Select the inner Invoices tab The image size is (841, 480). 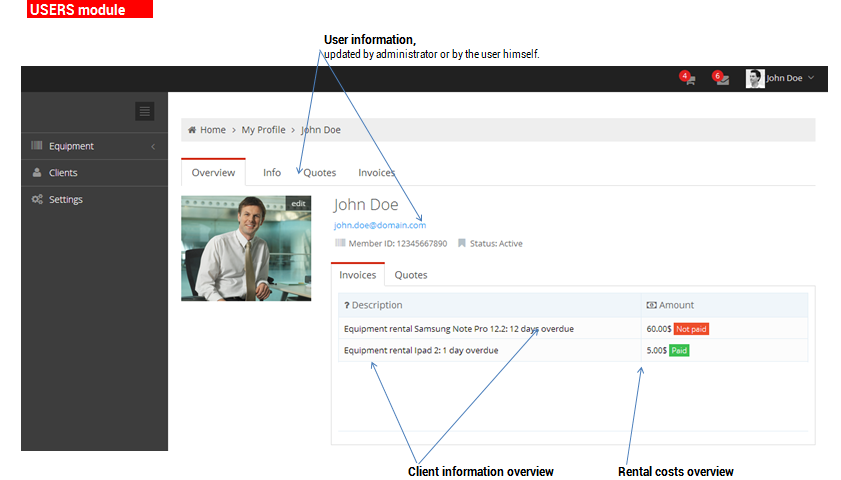358,275
